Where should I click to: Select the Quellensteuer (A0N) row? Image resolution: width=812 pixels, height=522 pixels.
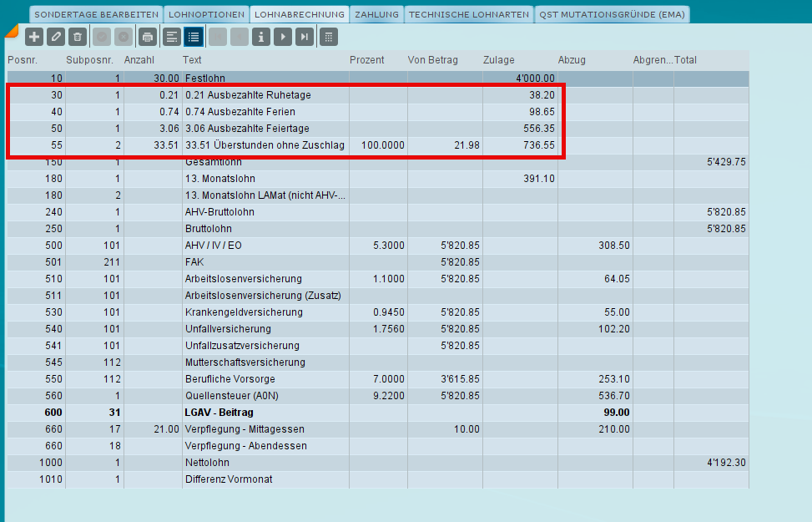pyautogui.click(x=377, y=396)
